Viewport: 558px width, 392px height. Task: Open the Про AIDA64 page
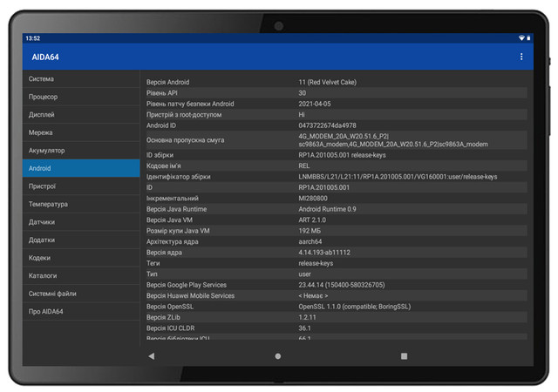[x=81, y=311]
